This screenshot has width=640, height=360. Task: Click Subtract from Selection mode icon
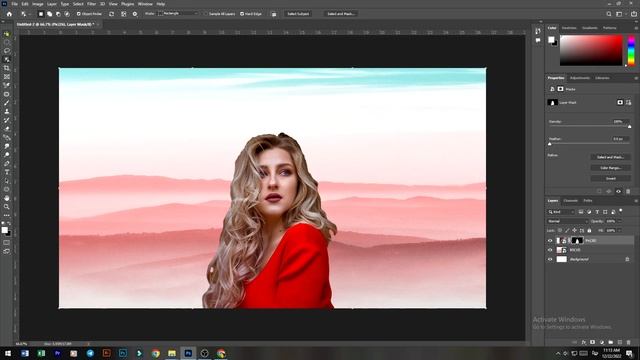(x=58, y=14)
